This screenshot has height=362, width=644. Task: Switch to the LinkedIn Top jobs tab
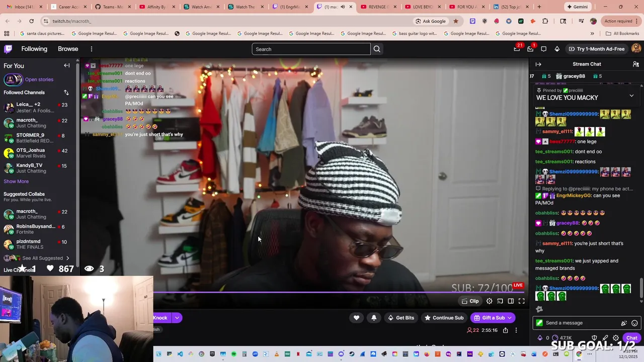point(511,7)
